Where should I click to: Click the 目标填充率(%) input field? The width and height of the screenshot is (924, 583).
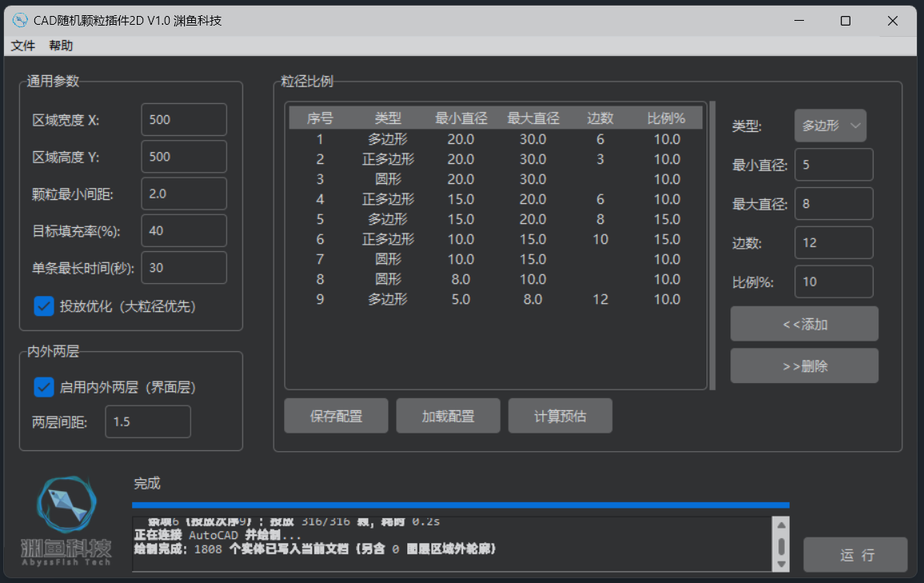pos(184,231)
